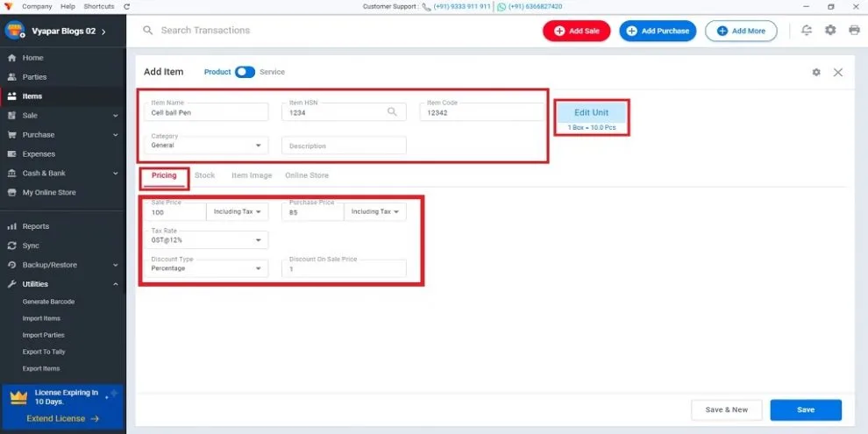868x434 pixels.
Task: Click the Parties people icon in the sidebar
Action: click(x=11, y=77)
